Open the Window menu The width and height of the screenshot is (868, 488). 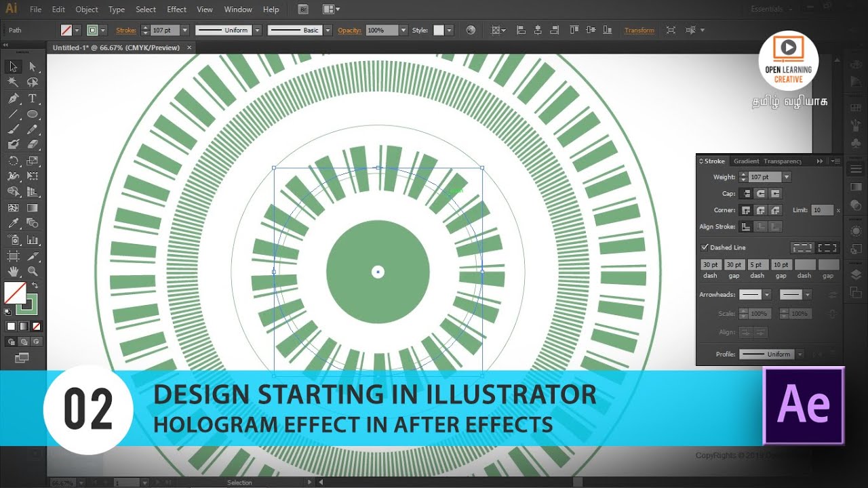click(238, 9)
